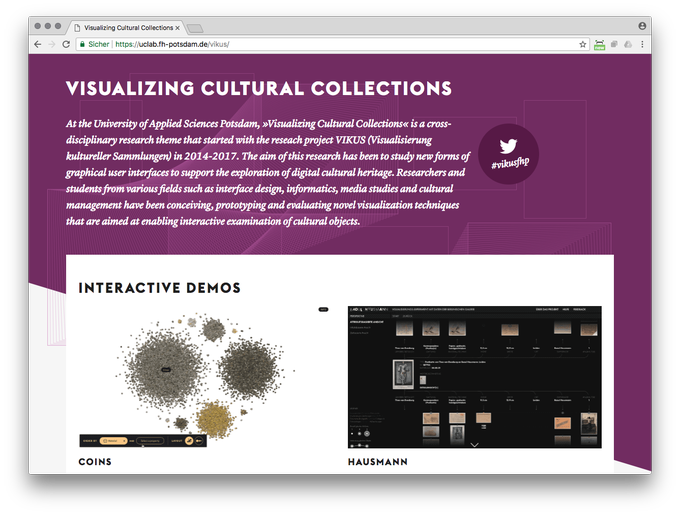This screenshot has width=680, height=515.
Task: Reload the page with the refresh icon
Action: tap(66, 44)
